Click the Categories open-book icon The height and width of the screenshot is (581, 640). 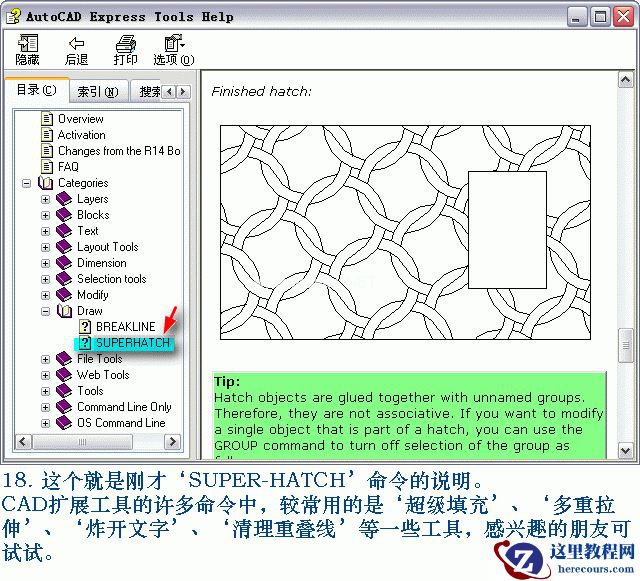[46, 183]
